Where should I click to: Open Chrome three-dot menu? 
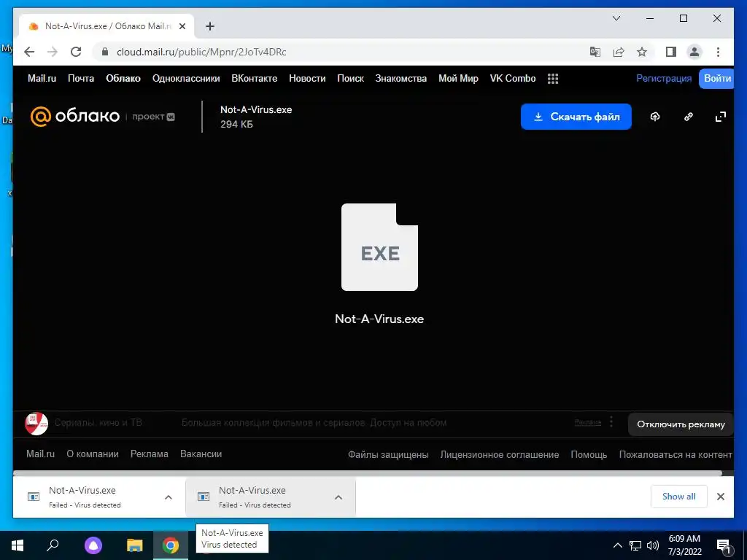(718, 52)
